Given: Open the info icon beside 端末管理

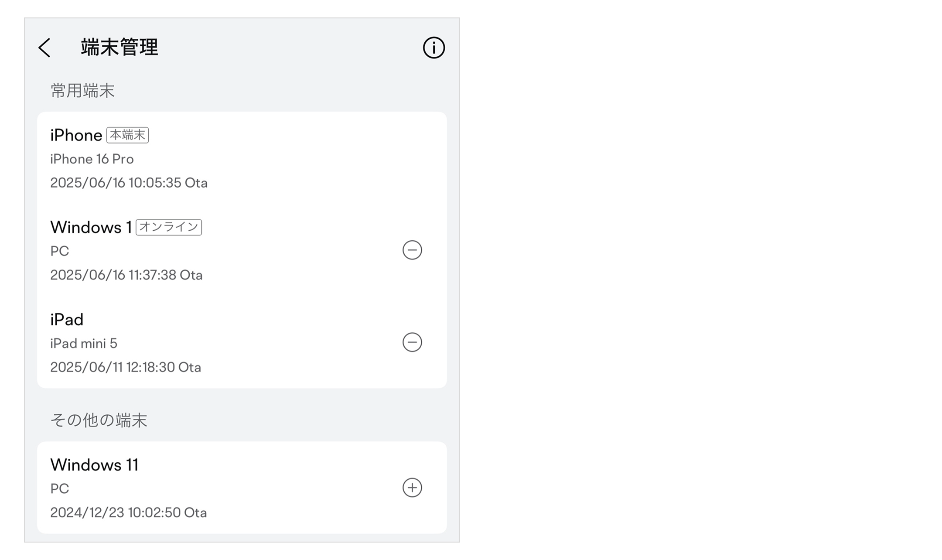Looking at the screenshot, I should point(433,48).
